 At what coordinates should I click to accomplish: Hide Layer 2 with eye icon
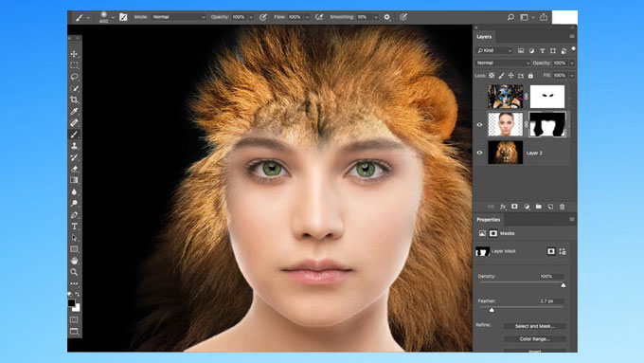pos(479,153)
